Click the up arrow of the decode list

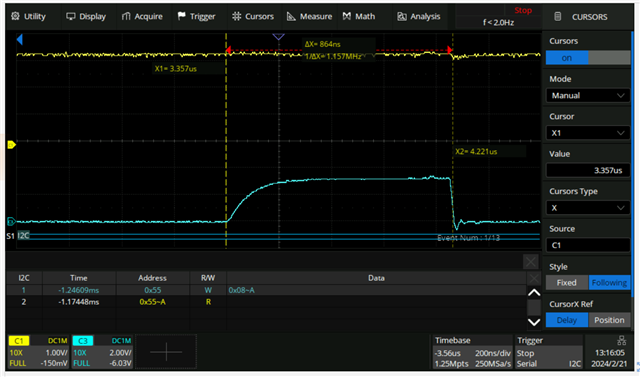point(534,293)
